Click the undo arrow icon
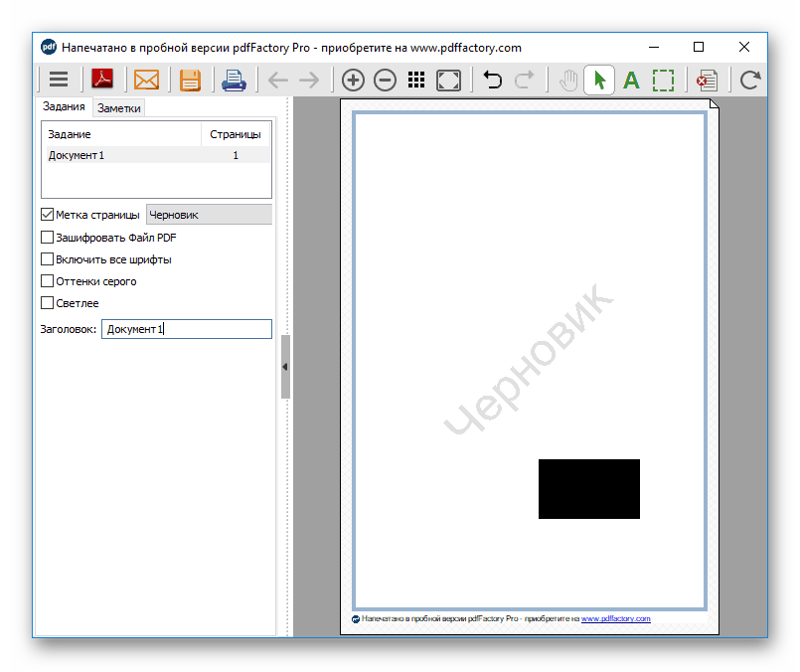Viewport: 800px width, 672px height. (x=492, y=81)
